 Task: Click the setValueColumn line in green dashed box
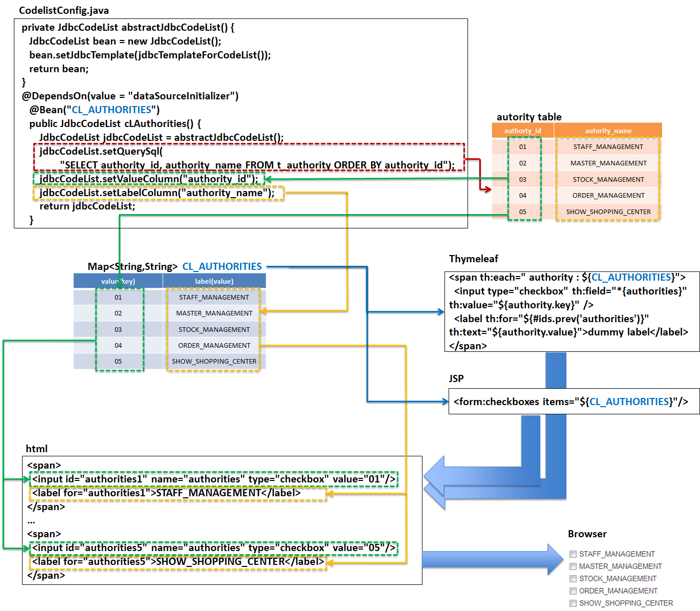point(149,179)
